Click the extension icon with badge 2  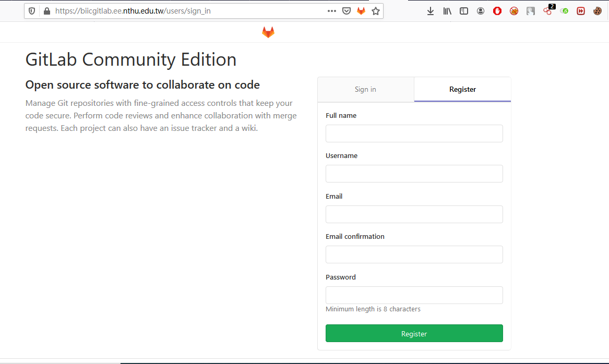(548, 10)
